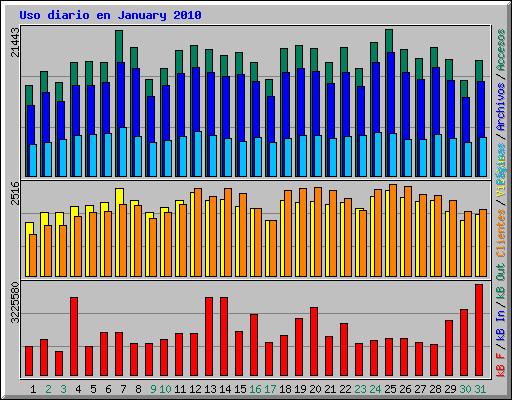
Task: Click the orange clients bar for day 20
Action: point(318,232)
